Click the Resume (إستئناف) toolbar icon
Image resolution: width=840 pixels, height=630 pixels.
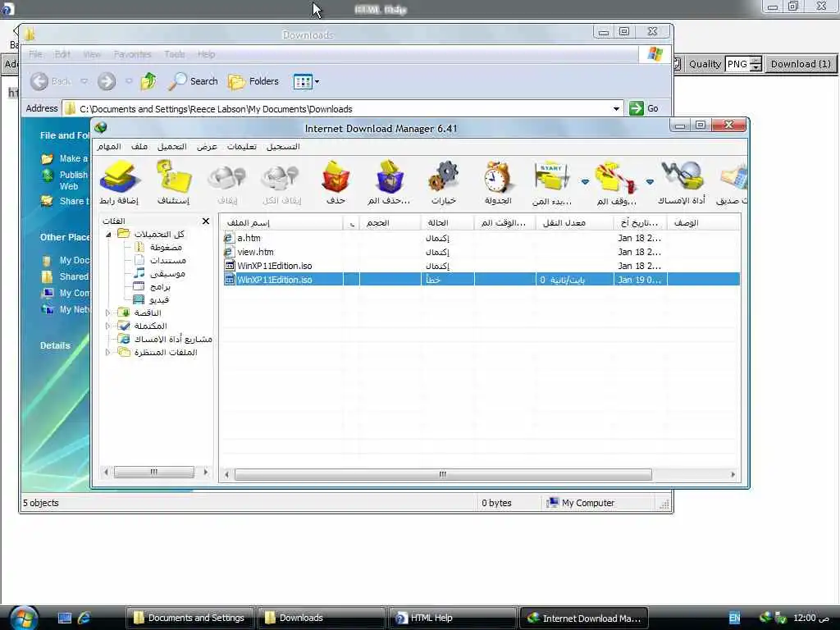point(174,183)
